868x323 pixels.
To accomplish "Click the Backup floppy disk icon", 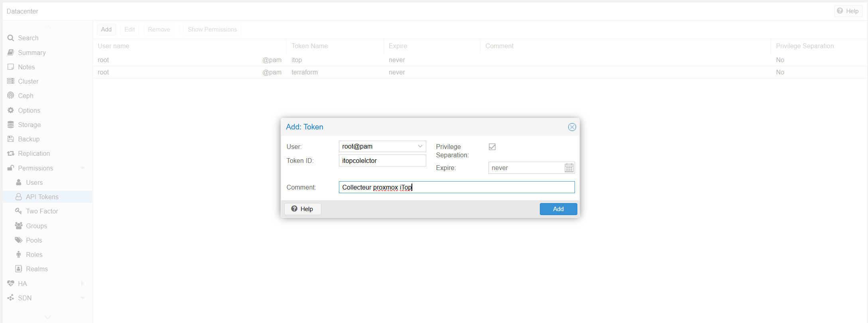I will (x=11, y=139).
